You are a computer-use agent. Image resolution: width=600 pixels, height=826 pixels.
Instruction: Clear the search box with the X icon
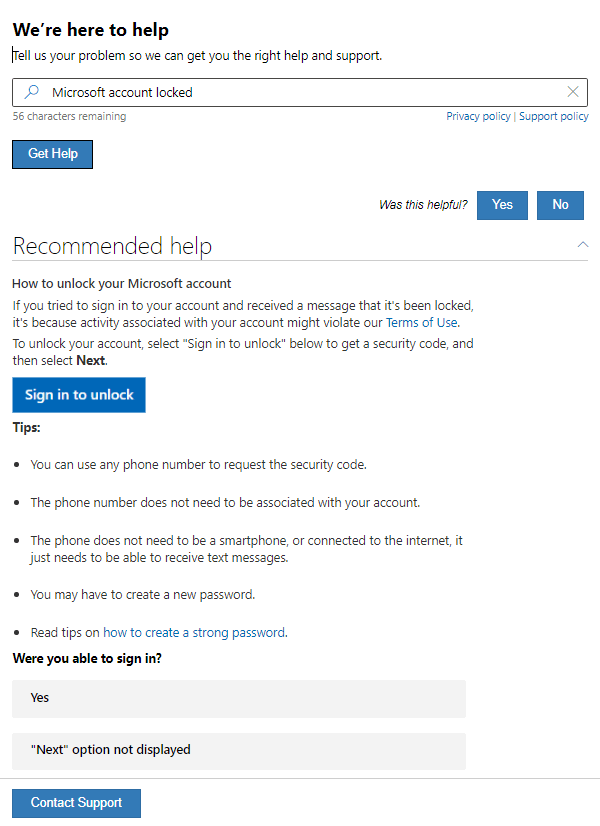click(573, 92)
